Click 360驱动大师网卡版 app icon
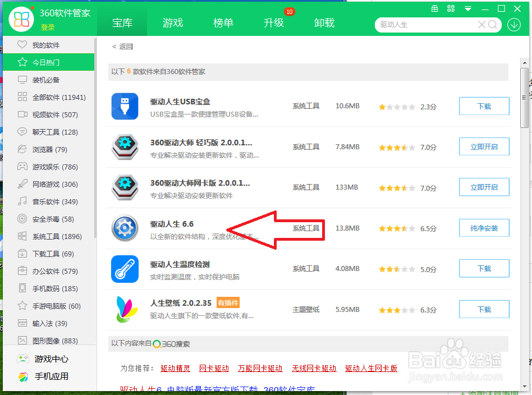The height and width of the screenshot is (395, 532). (x=125, y=187)
